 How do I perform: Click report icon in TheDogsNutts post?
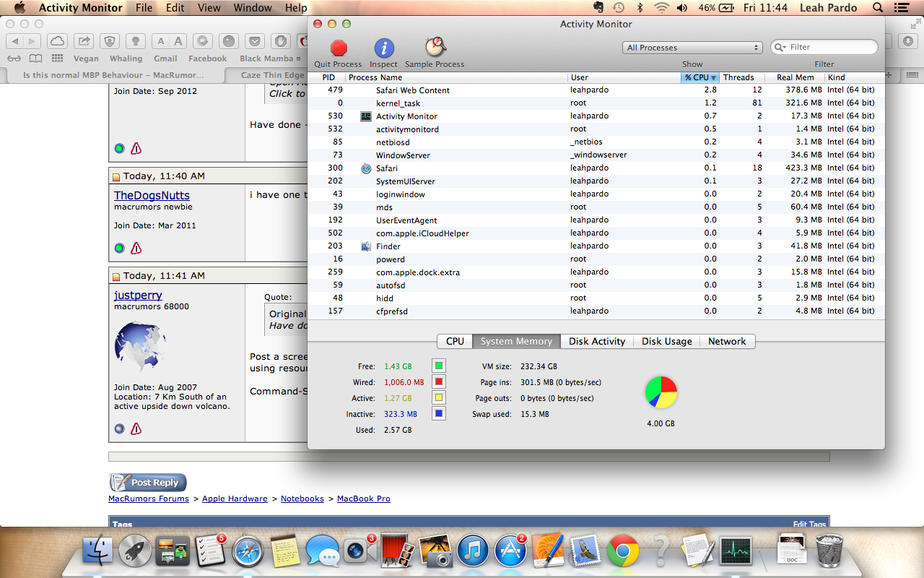(136, 249)
